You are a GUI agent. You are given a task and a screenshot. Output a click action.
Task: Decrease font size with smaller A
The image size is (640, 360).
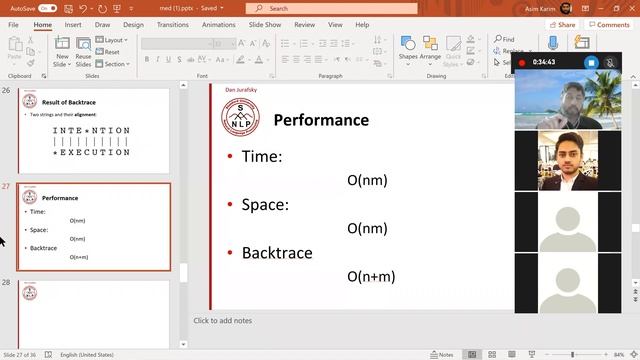pyautogui.click(x=253, y=43)
